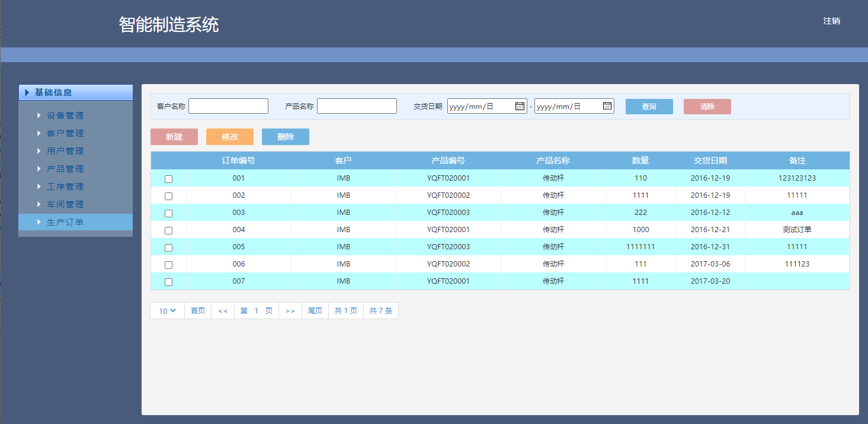868x424 pixels.
Task: Click 注销 to log out
Action: [x=831, y=21]
